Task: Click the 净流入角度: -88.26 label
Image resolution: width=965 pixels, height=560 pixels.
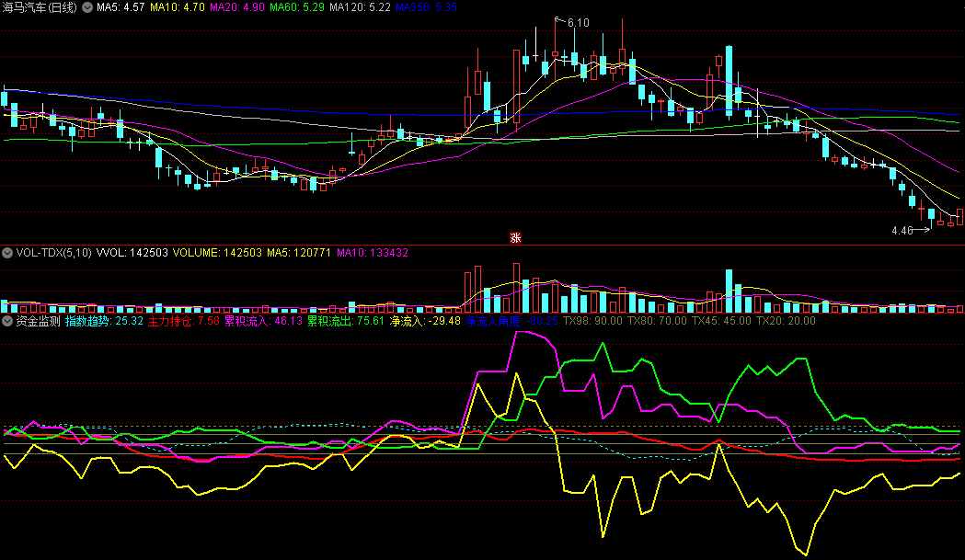Action: click(x=512, y=321)
